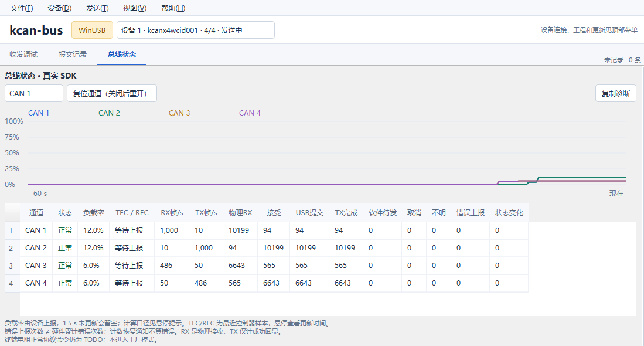Select row header 1 in table
The height and width of the screenshot is (346, 644).
click(12, 230)
